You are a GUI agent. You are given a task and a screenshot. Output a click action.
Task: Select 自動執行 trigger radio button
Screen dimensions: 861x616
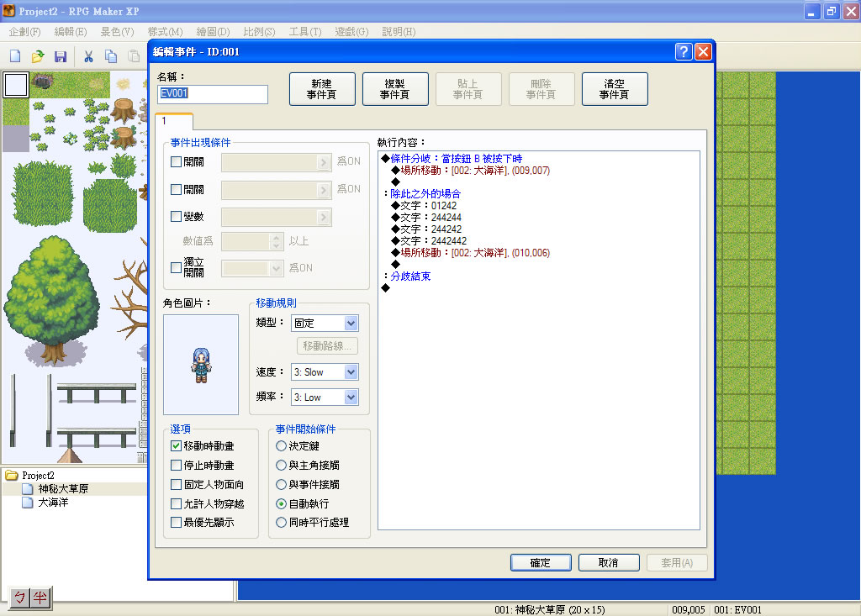coord(281,503)
